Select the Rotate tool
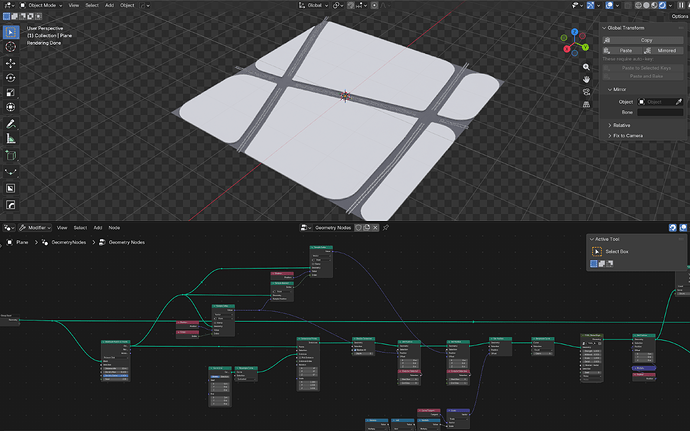Screen dimensions: 690x431 (11, 77)
